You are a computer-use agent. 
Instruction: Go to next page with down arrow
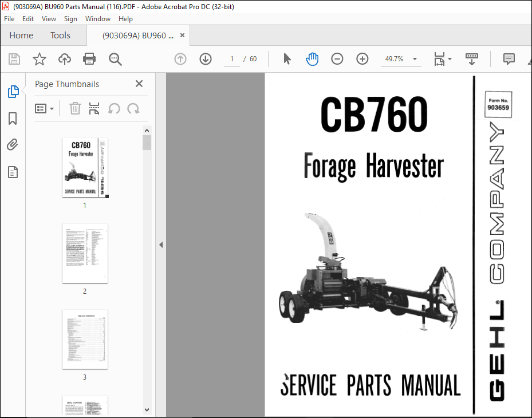coord(205,59)
